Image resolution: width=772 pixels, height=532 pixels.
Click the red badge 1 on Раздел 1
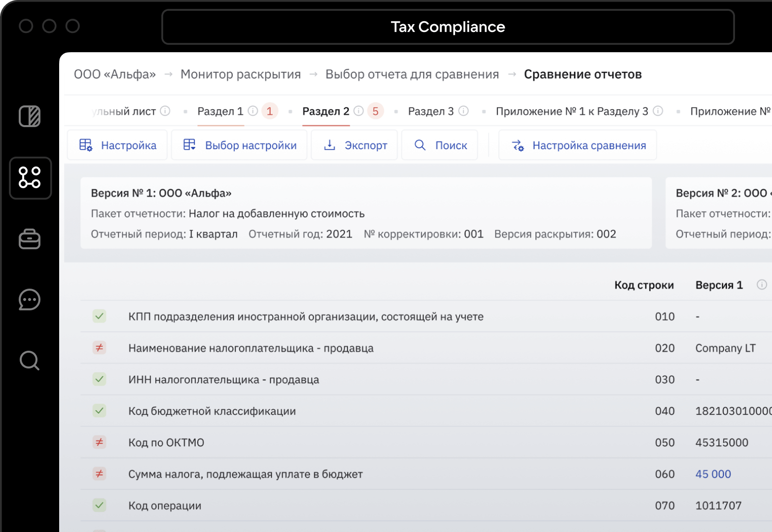click(270, 111)
